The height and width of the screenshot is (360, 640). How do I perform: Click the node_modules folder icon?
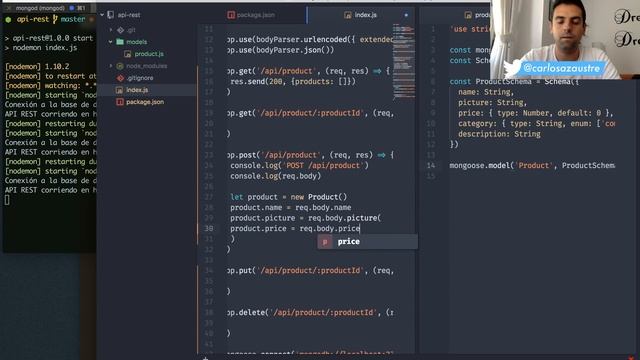point(120,66)
